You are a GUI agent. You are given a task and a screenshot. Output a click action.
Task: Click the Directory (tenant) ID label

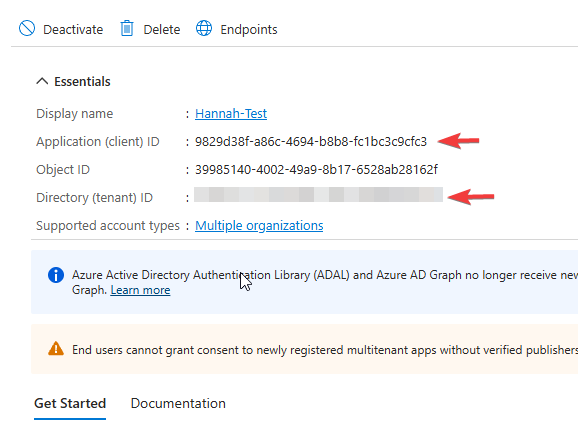tap(94, 198)
